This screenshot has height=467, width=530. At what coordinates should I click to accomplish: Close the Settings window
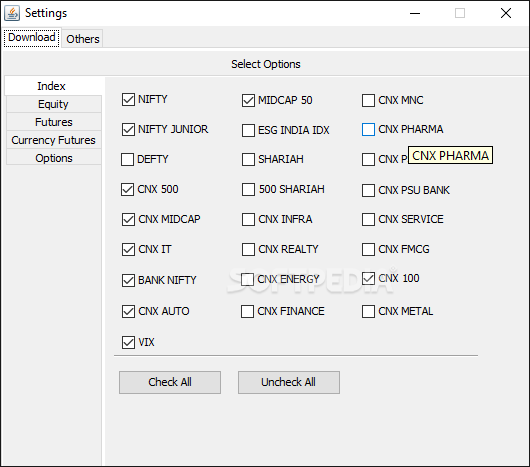click(506, 14)
